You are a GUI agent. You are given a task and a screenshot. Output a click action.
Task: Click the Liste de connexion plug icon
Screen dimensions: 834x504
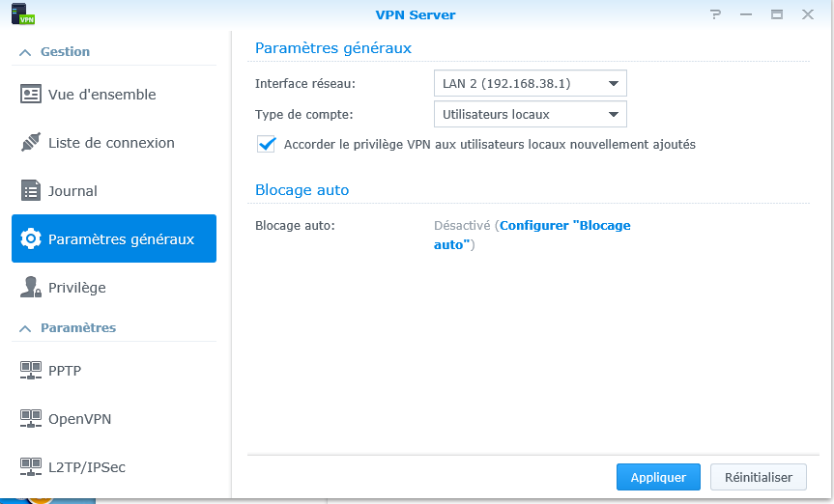coord(31,143)
